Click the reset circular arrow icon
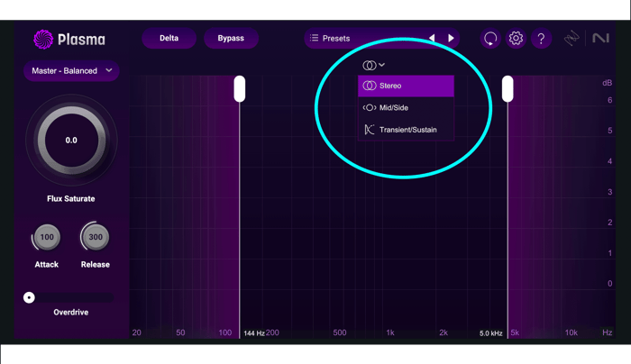 (x=490, y=39)
